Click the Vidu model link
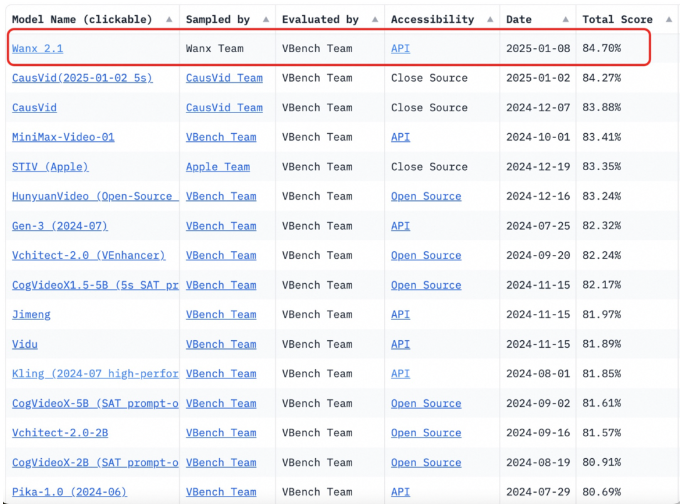Viewport: 683px width, 504px height. (25, 344)
